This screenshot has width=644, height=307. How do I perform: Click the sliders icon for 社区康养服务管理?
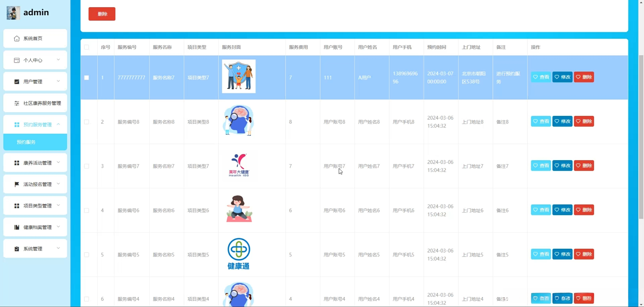pos(17,103)
